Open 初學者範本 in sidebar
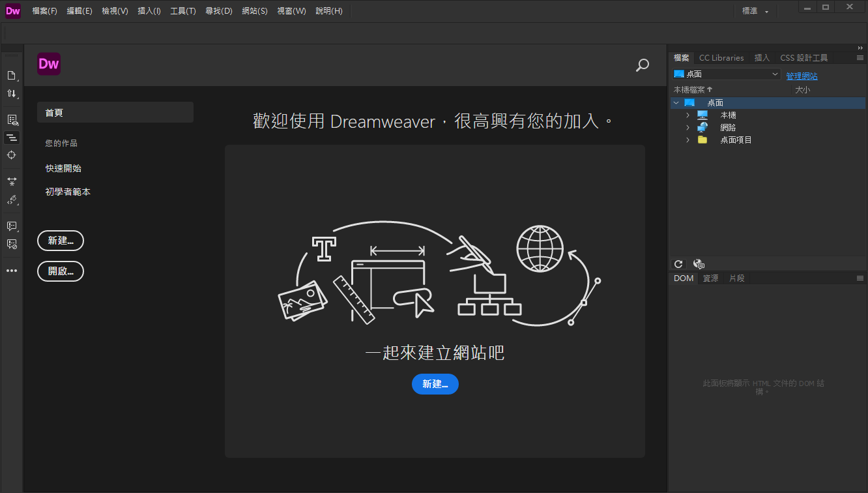The height and width of the screenshot is (493, 868). tap(68, 192)
